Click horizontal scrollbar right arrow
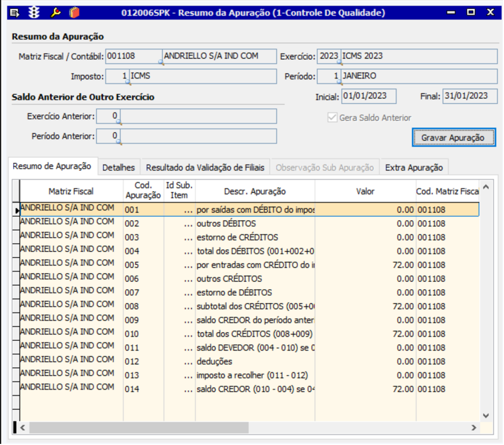This screenshot has width=504, height=445. pos(474,427)
